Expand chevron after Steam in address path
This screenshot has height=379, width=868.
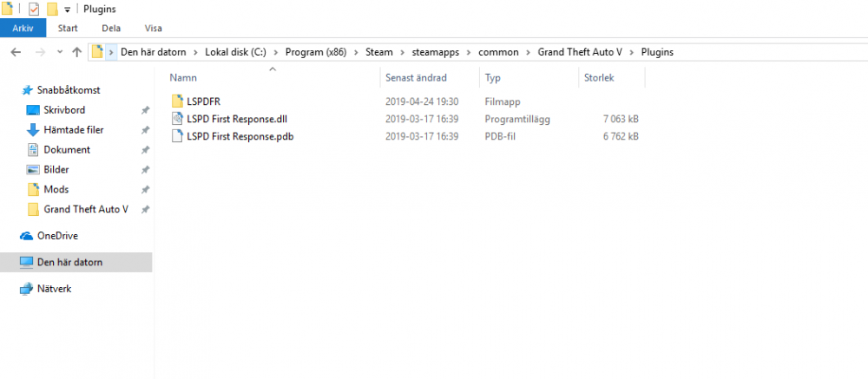click(403, 53)
